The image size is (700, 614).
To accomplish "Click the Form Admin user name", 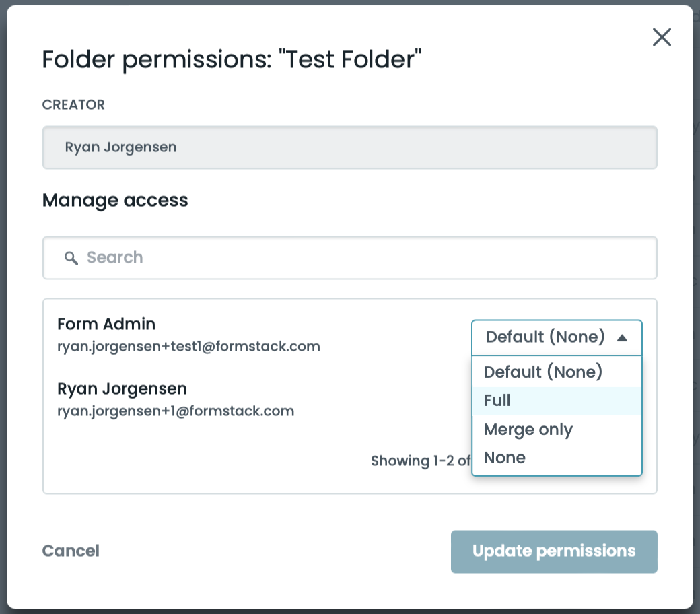I will pyautogui.click(x=106, y=324).
